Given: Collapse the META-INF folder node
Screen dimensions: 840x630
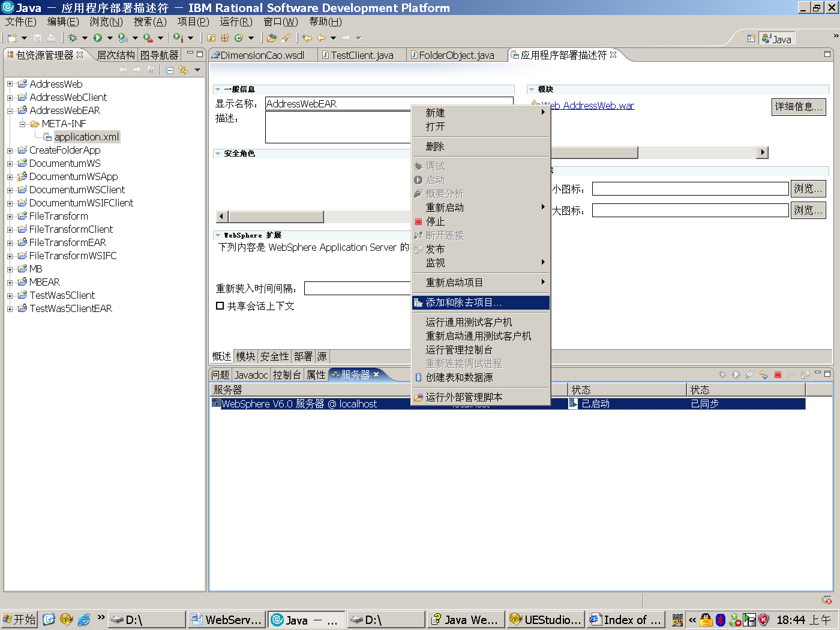Looking at the screenshot, I should [22, 124].
